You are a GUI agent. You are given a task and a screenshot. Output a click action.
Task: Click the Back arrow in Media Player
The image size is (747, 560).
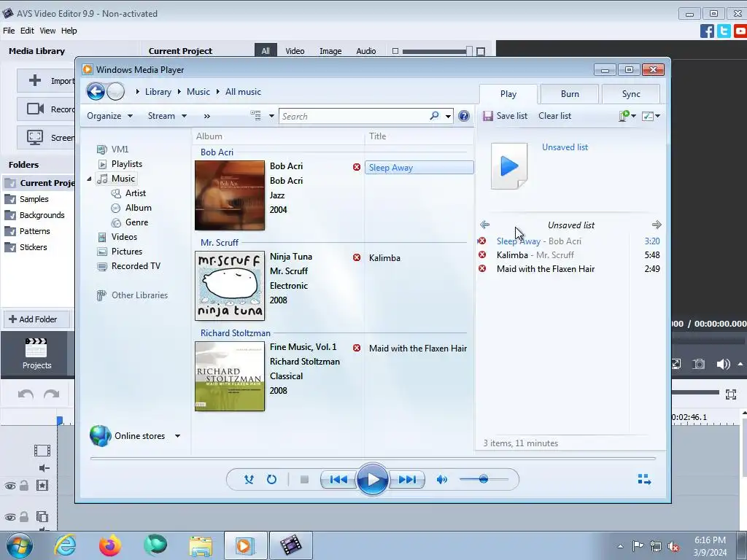(x=96, y=91)
